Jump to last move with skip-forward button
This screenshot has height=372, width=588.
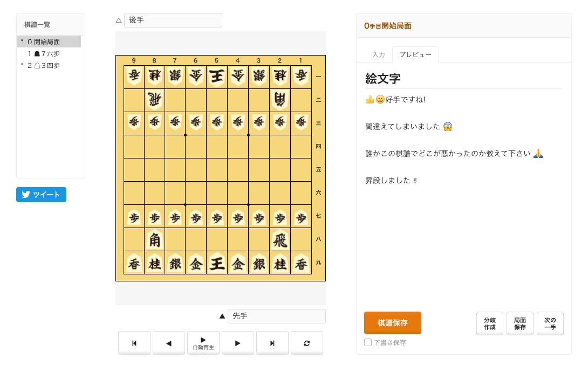(x=272, y=343)
